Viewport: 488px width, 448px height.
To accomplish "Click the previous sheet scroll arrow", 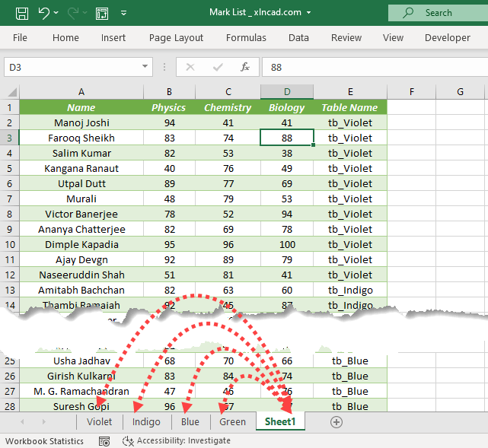I will [x=22, y=421].
